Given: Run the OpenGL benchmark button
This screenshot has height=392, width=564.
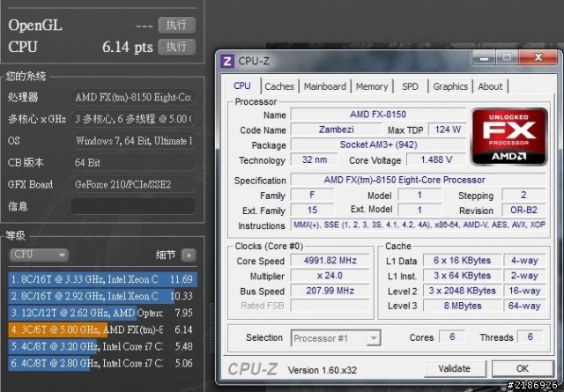Looking at the screenshot, I should coord(176,25).
